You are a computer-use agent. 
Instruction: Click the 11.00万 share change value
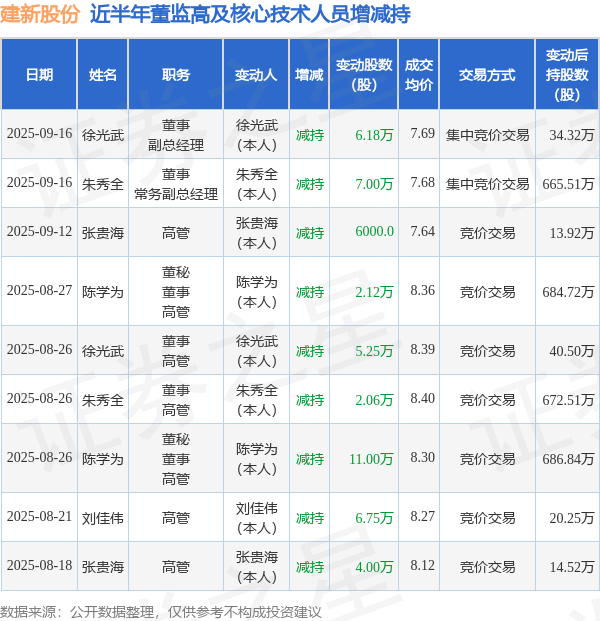(371, 459)
